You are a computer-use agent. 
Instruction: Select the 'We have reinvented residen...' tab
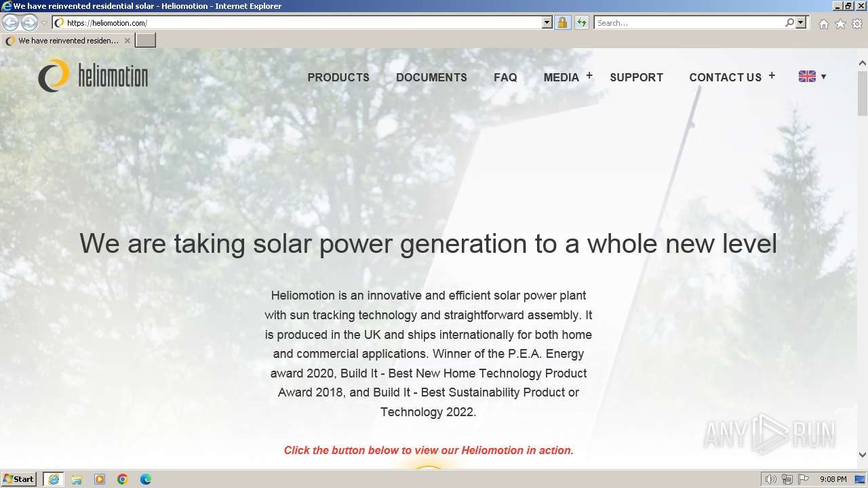(67, 41)
